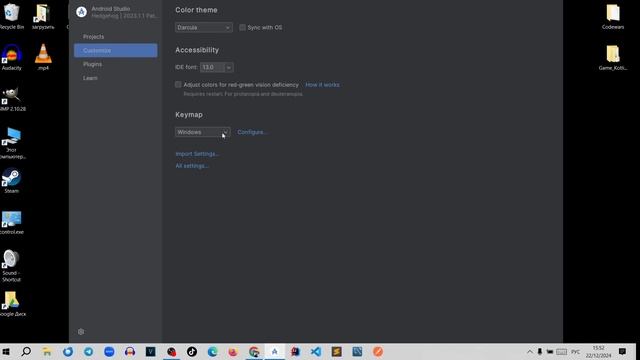Open the Projects tab in sidebar
Viewport: 640px width, 360px height.
93,37
